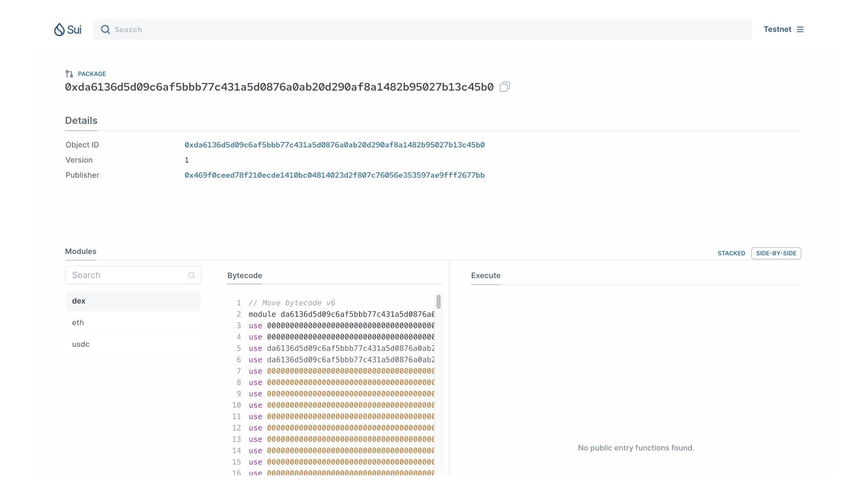Select the eth module
Screen dimensions: 868x488
78,322
